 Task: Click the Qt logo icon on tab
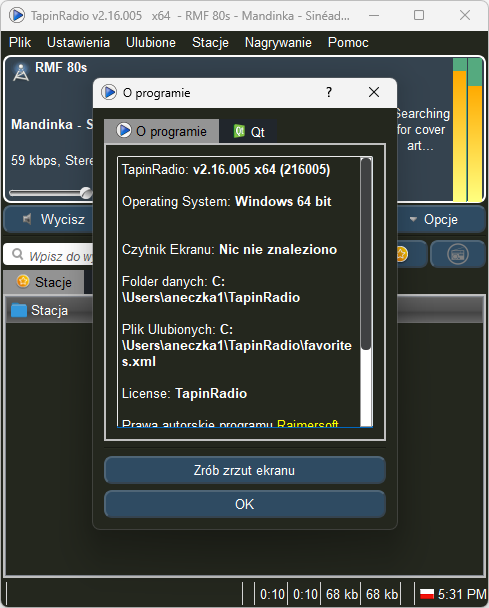239,131
